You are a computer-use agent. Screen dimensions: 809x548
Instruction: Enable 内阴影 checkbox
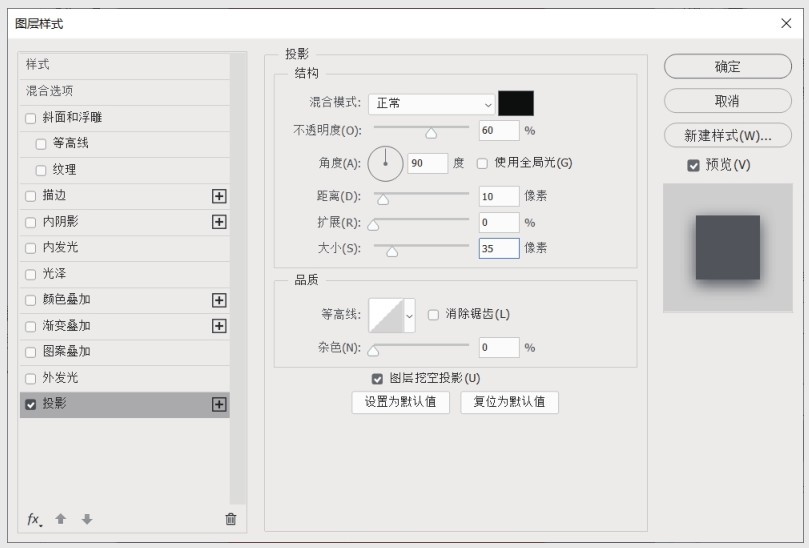coord(30,222)
